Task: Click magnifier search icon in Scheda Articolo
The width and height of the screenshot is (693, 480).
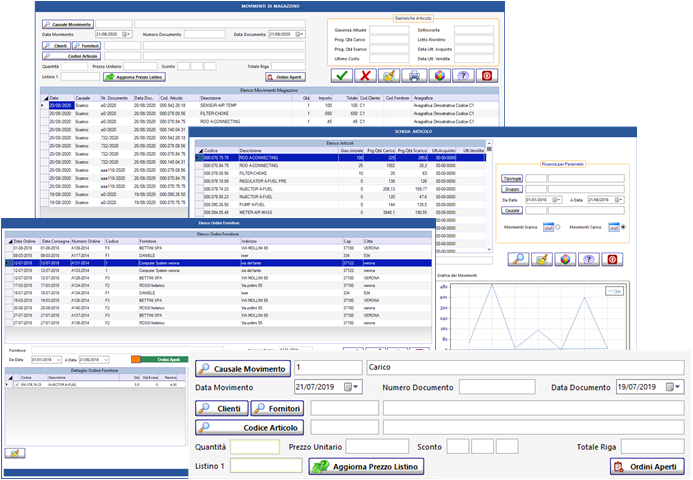Action: [x=518, y=259]
